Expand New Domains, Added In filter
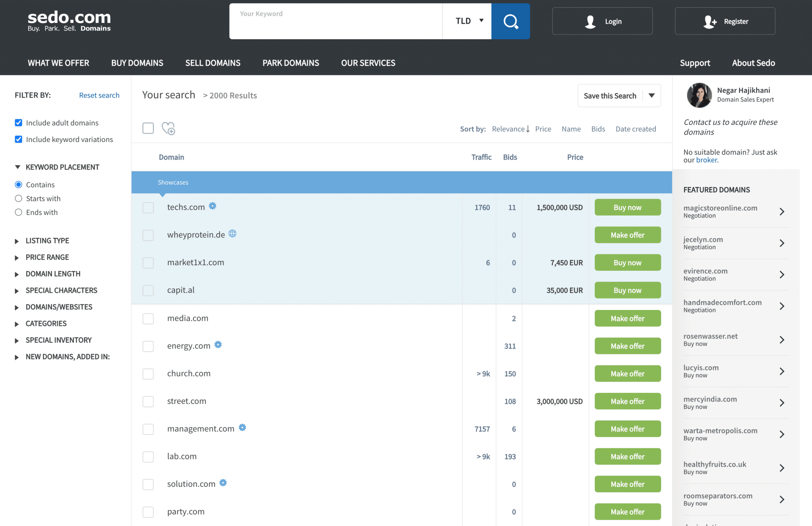This screenshot has height=526, width=812. tap(62, 357)
